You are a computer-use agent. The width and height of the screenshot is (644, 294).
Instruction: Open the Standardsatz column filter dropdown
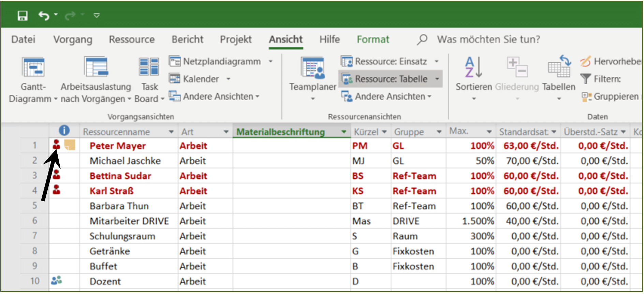[554, 132]
